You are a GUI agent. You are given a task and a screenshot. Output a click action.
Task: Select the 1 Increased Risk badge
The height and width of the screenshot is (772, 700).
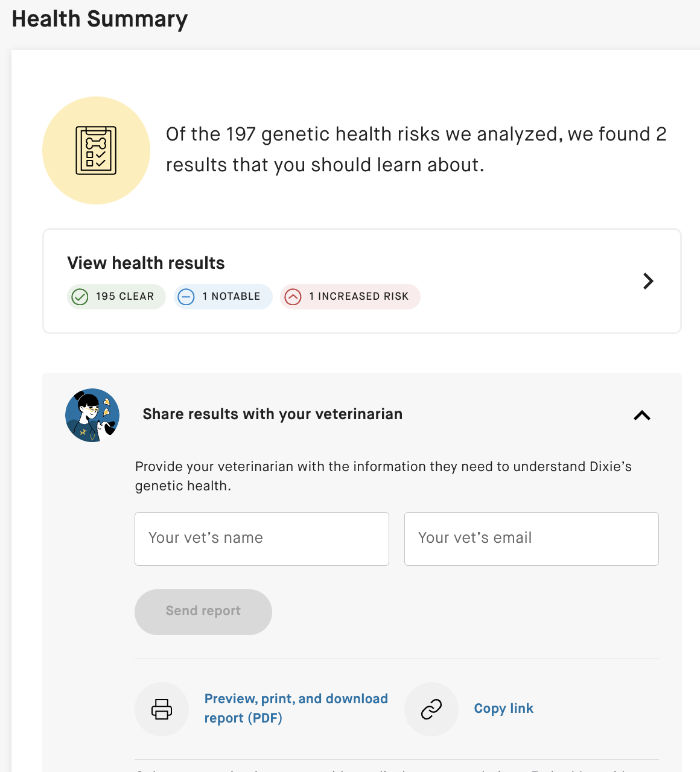(x=350, y=297)
